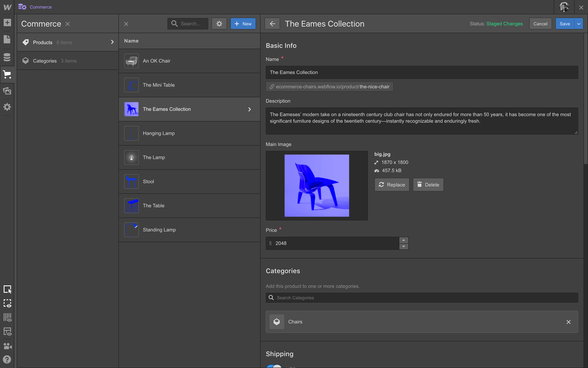This screenshot has height=368, width=588.
Task: Open the Assets images icon
Action: pos(7,91)
